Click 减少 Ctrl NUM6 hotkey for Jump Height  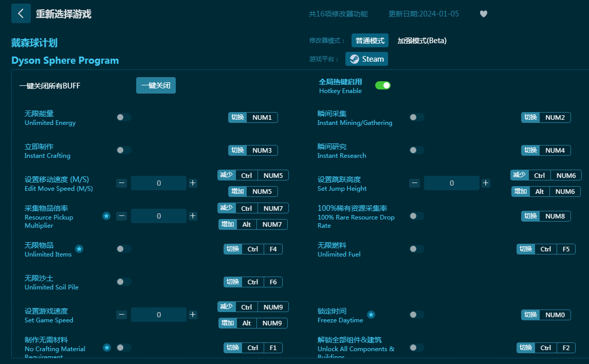click(x=546, y=175)
